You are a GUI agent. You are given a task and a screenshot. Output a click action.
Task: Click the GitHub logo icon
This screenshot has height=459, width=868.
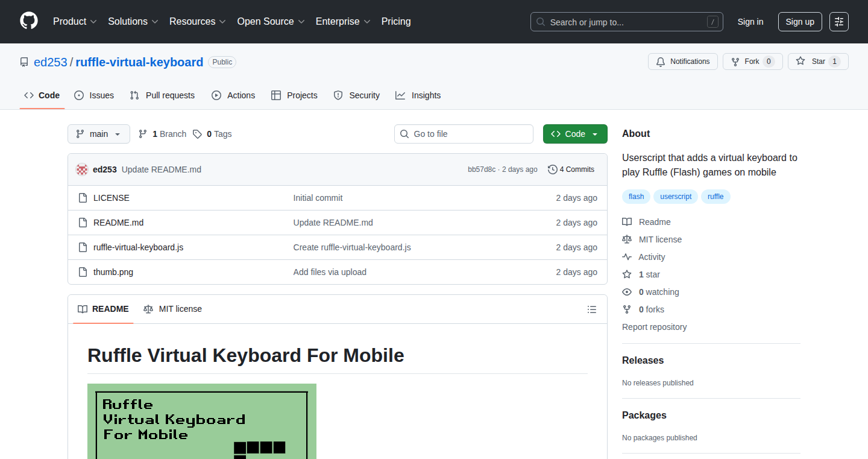pos(29,21)
